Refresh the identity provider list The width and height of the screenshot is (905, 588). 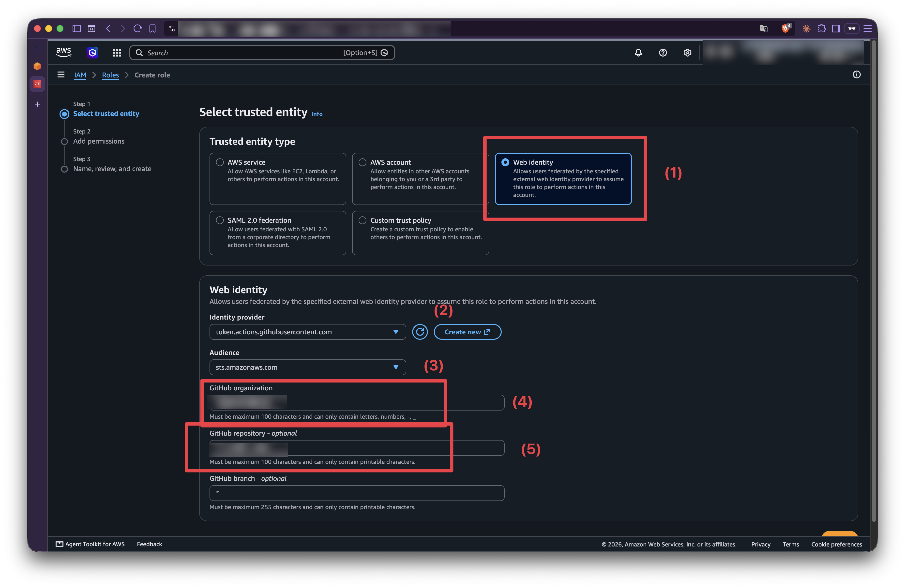420,332
